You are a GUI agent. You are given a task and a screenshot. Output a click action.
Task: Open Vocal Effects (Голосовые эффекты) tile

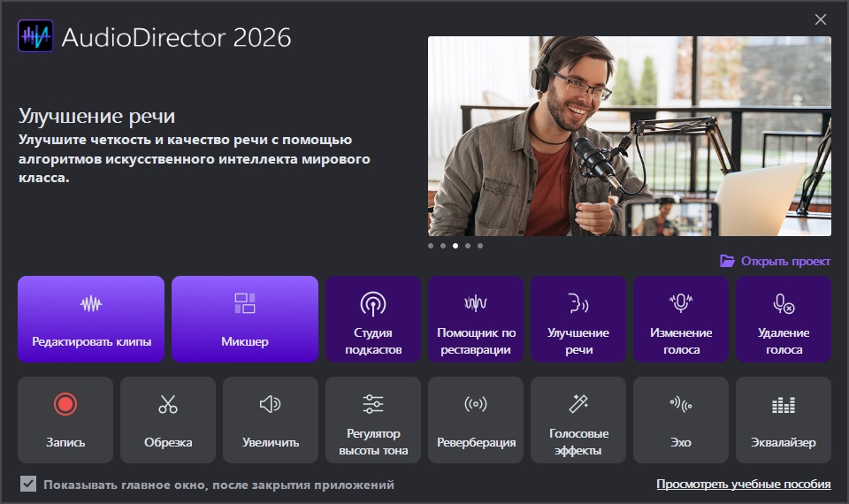[x=578, y=420]
